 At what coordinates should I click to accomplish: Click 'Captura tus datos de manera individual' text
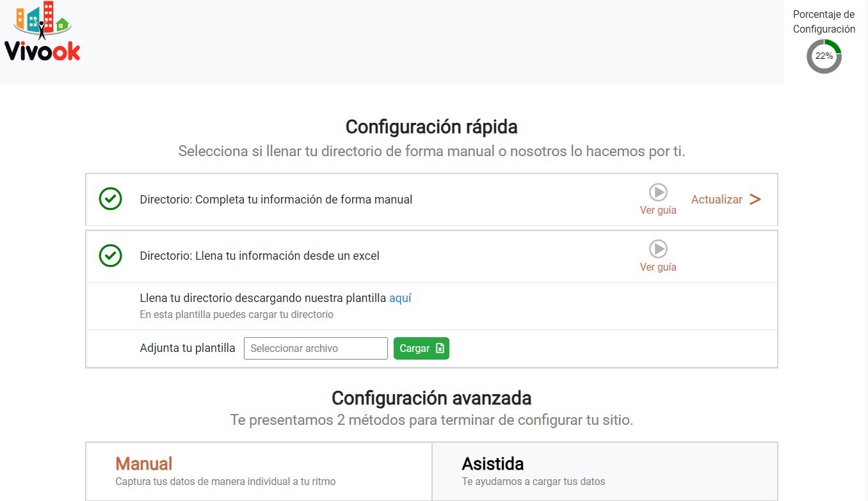(225, 481)
